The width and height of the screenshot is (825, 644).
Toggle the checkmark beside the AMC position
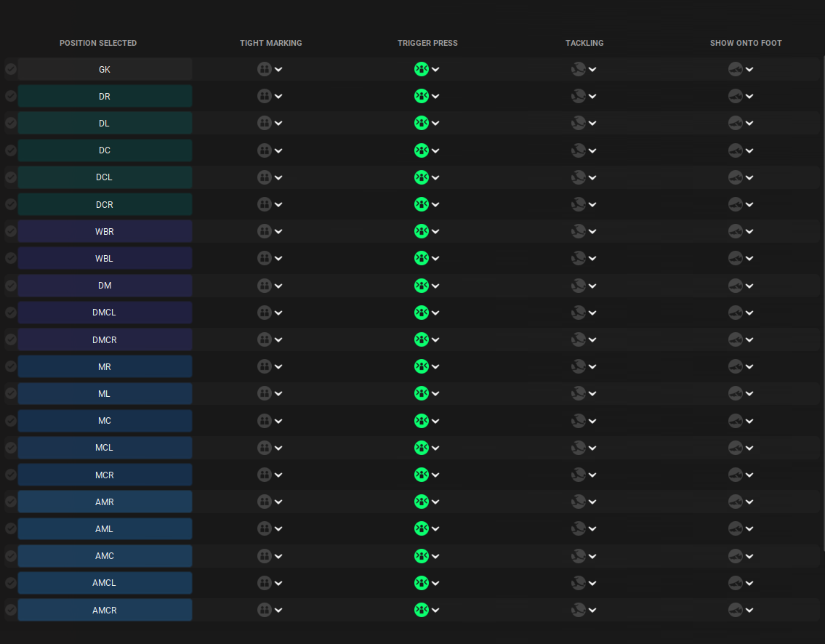click(x=11, y=556)
